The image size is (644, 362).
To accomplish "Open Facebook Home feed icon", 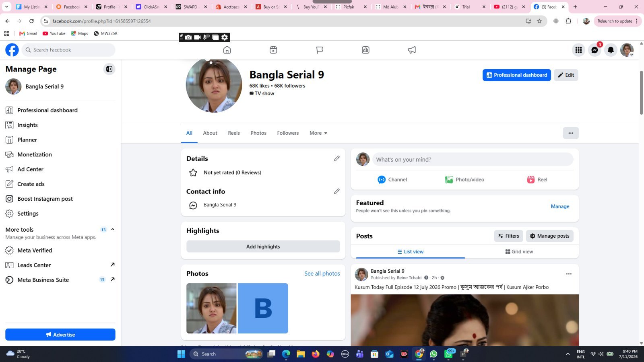I will click(x=227, y=50).
